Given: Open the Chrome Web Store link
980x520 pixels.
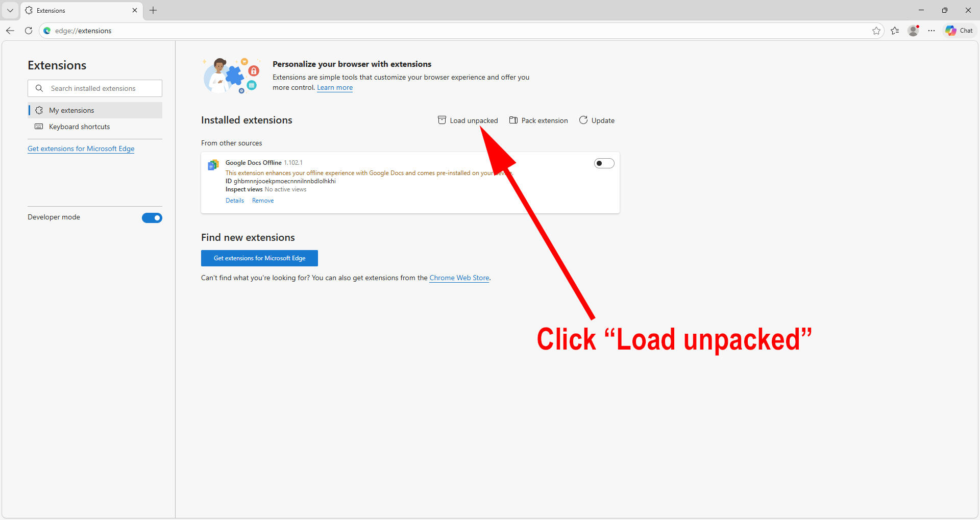Looking at the screenshot, I should [x=459, y=278].
